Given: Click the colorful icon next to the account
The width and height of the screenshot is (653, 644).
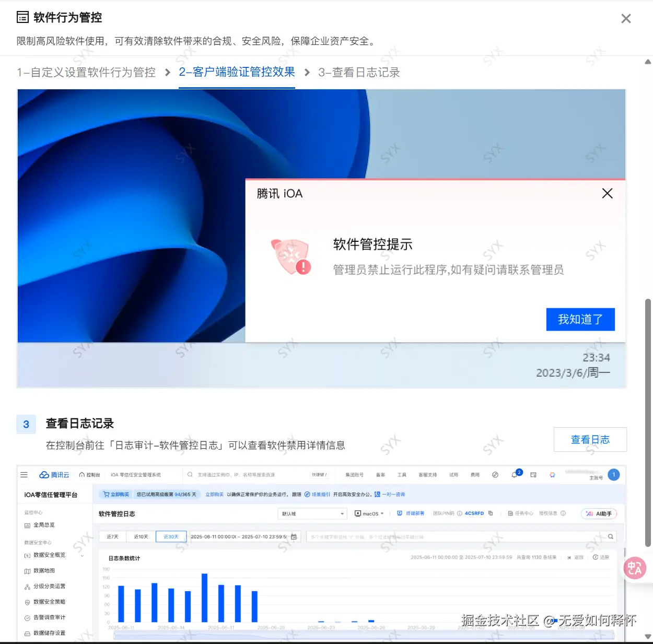Looking at the screenshot, I should click(x=552, y=475).
